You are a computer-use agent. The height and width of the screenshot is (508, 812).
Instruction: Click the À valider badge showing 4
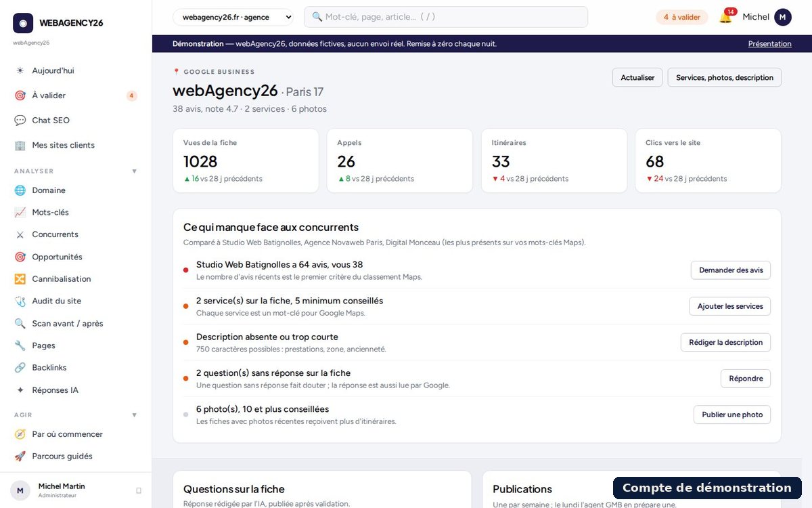[x=131, y=96]
